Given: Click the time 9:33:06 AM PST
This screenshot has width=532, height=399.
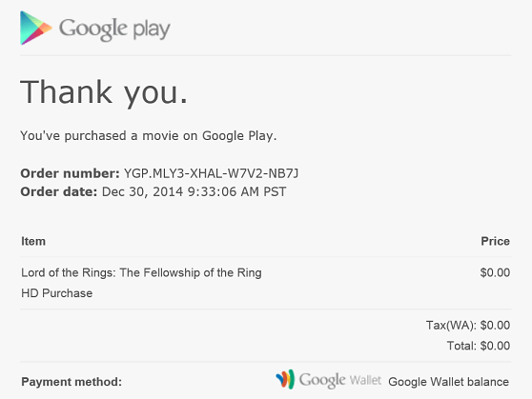Looking at the screenshot, I should point(236,191).
